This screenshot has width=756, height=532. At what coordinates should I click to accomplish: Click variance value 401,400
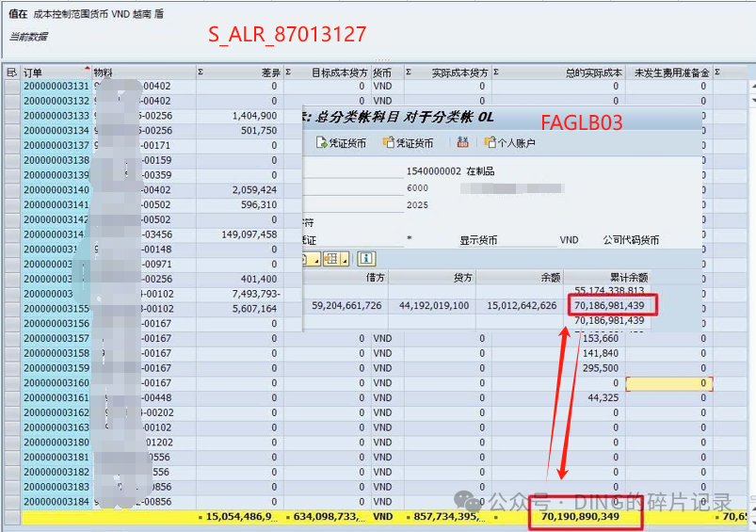[259, 280]
